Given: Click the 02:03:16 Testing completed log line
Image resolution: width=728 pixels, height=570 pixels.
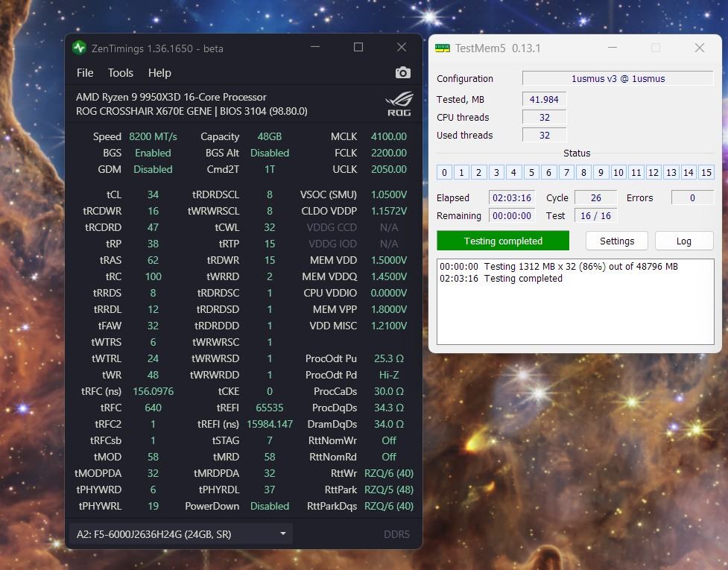Looking at the screenshot, I should pyautogui.click(x=501, y=279).
